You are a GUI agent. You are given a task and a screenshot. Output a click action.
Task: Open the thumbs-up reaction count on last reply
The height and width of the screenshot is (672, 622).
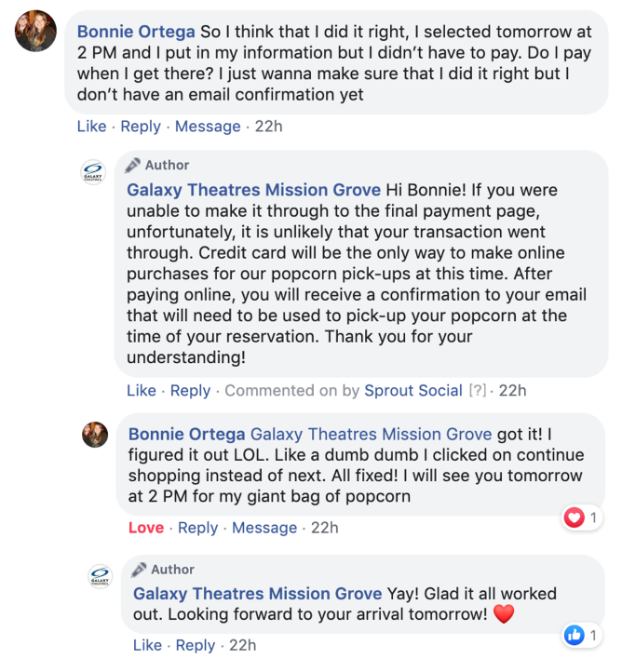coord(582,635)
